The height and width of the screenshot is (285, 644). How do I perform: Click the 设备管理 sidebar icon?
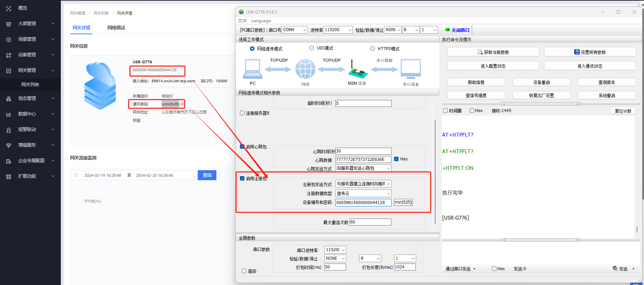[9, 55]
